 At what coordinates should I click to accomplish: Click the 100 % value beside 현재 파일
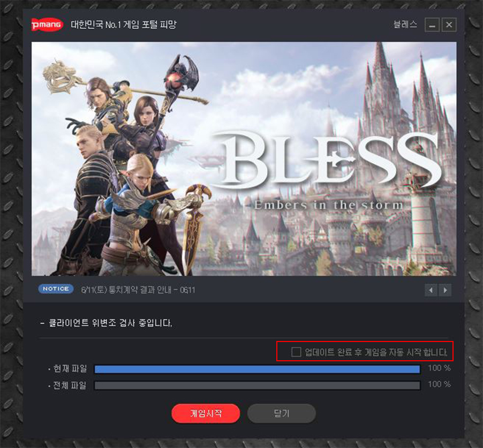coord(439,368)
